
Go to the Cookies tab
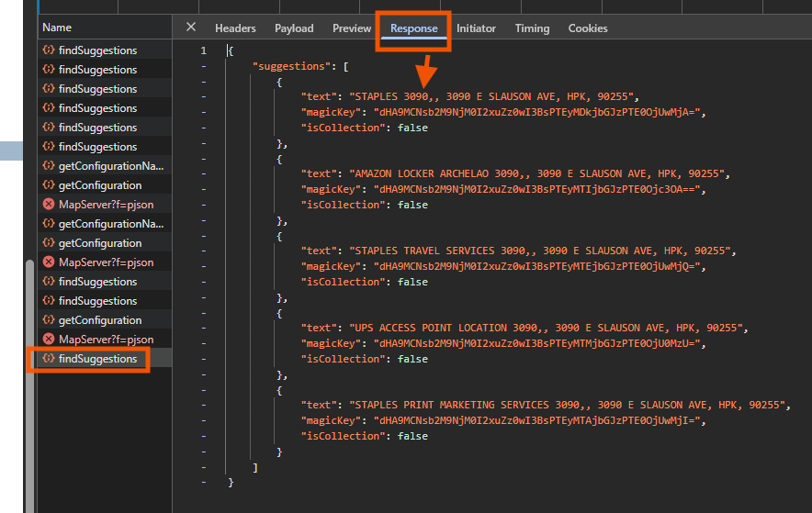(588, 28)
